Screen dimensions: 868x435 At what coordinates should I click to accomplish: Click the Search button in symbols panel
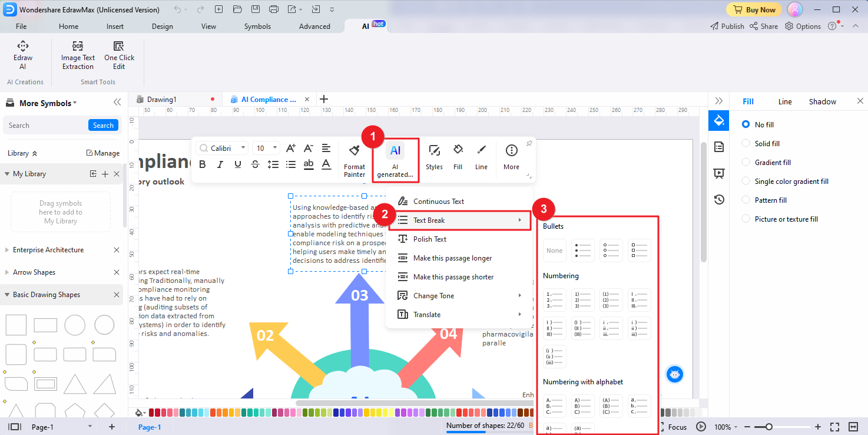pos(103,126)
